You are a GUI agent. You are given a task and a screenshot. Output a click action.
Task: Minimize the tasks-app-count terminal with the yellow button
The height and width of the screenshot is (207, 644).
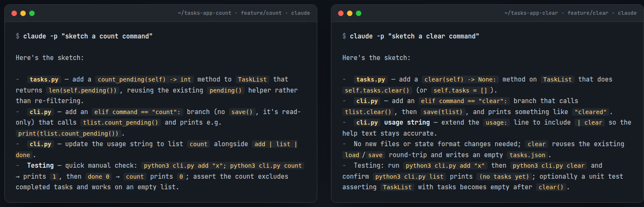click(23, 13)
